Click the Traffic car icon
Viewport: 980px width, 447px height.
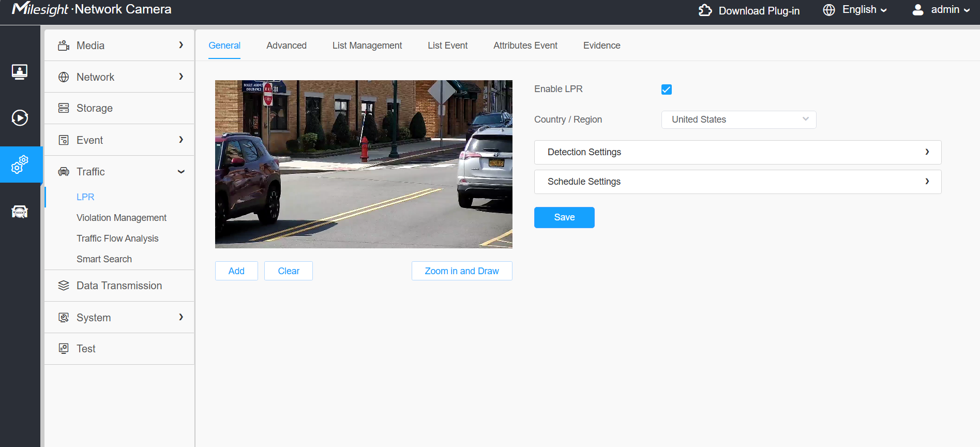tap(64, 172)
